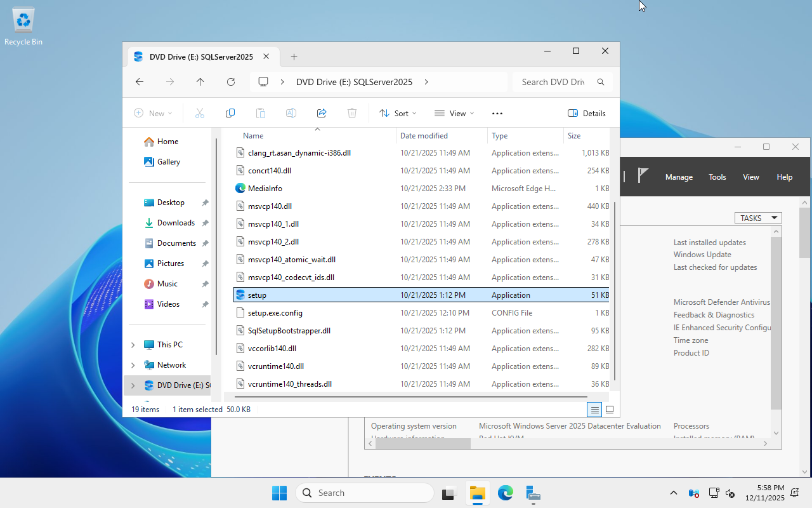Open the Tools menu in Server Manager

click(717, 177)
